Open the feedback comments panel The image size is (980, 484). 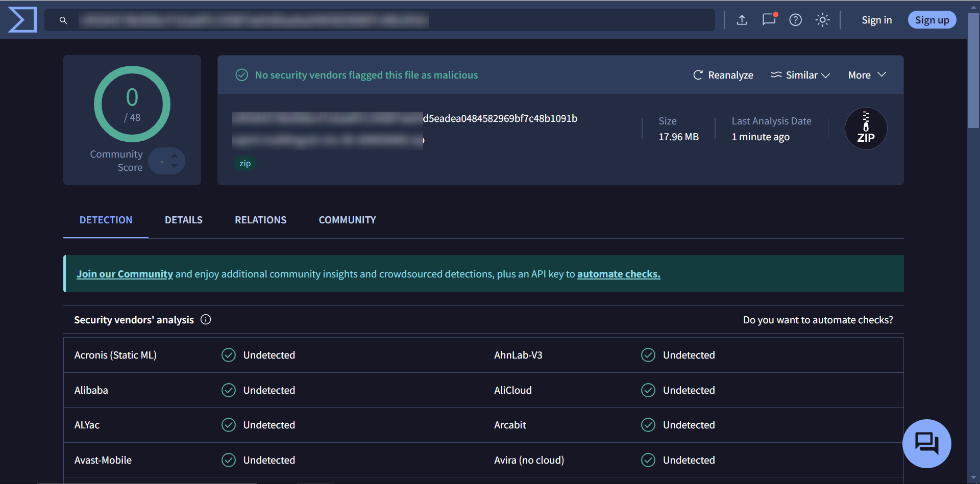click(769, 20)
